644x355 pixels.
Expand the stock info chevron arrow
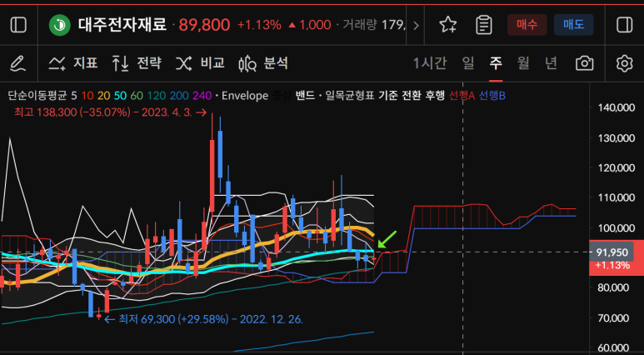(x=416, y=26)
